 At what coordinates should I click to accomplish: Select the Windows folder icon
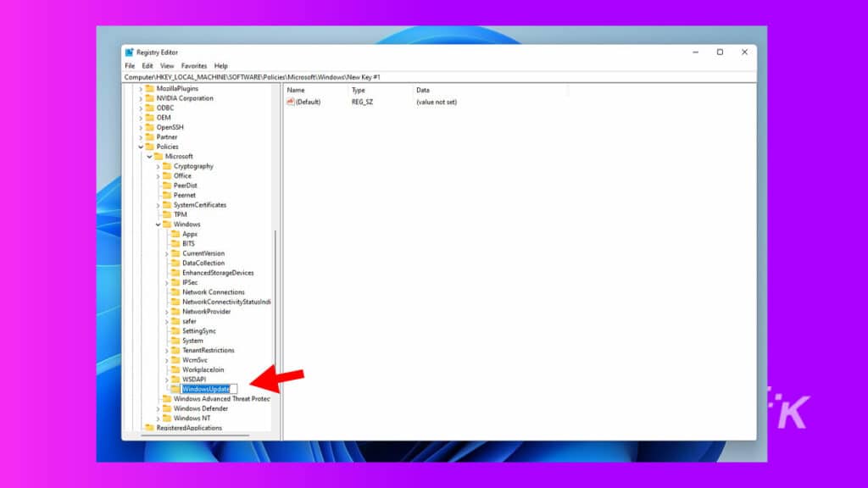point(167,224)
